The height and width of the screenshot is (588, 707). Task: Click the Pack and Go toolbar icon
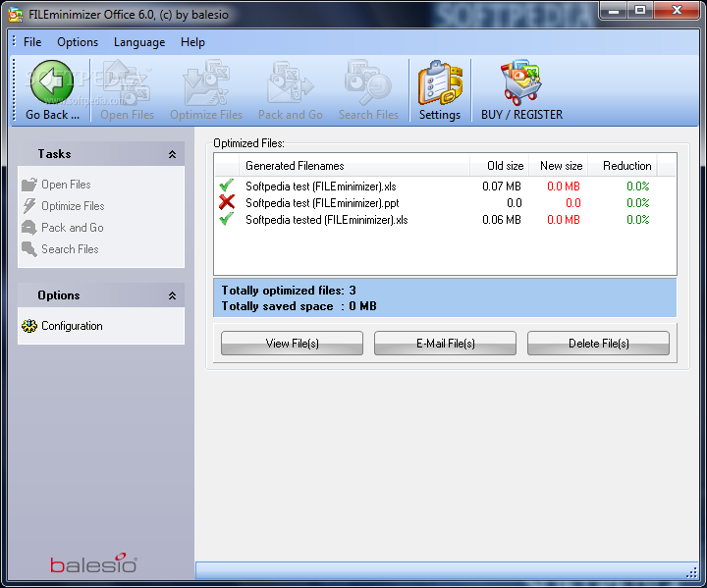(x=290, y=83)
